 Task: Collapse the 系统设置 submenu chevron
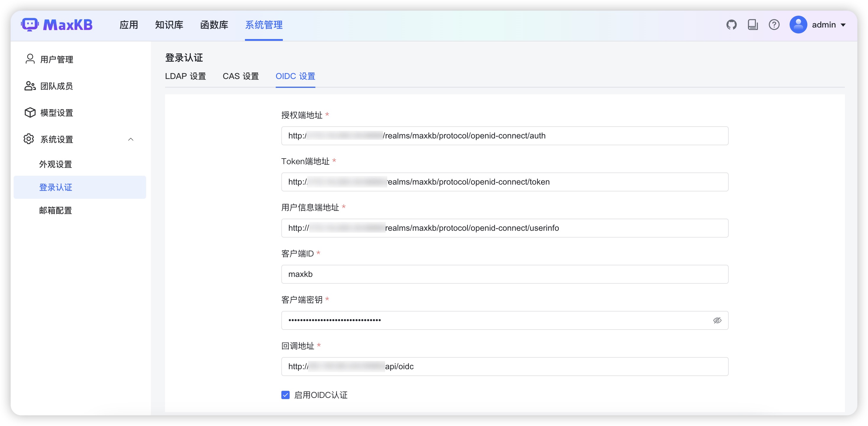(131, 139)
